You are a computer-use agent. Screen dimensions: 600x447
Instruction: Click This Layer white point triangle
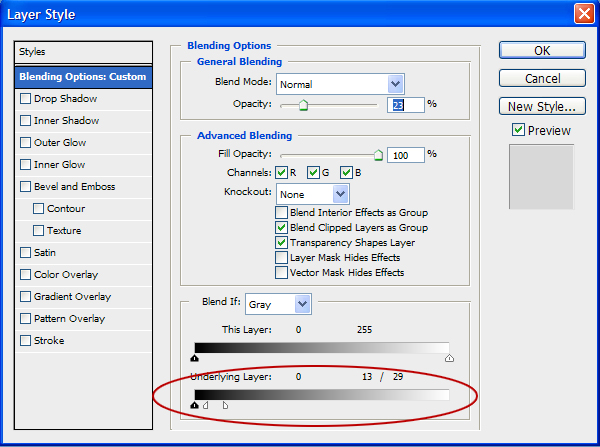[x=449, y=357]
